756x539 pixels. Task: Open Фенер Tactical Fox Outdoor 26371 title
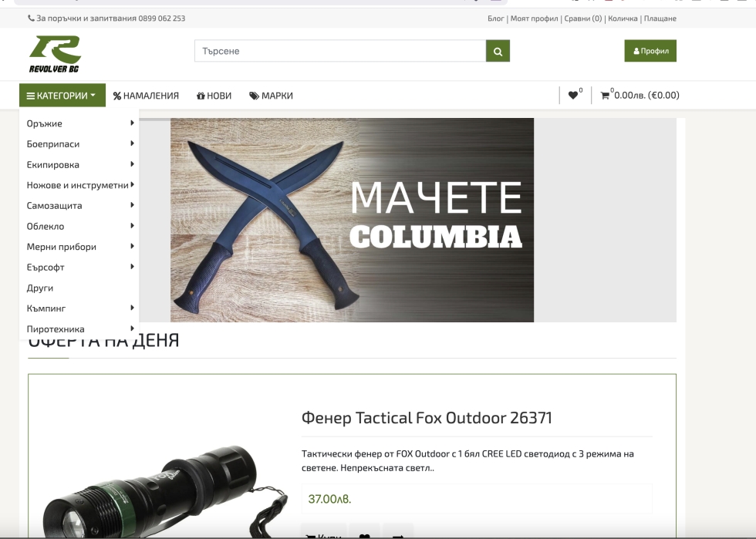(427, 417)
